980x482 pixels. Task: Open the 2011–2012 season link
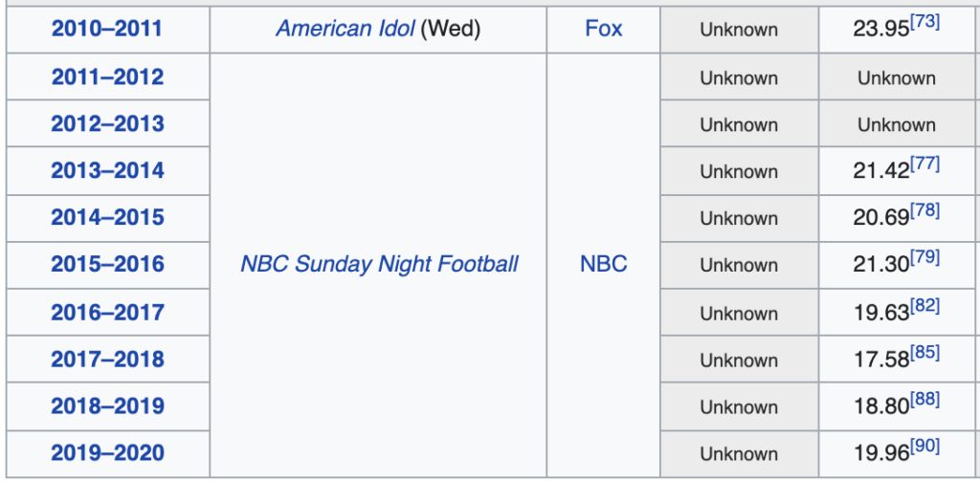[x=107, y=77]
